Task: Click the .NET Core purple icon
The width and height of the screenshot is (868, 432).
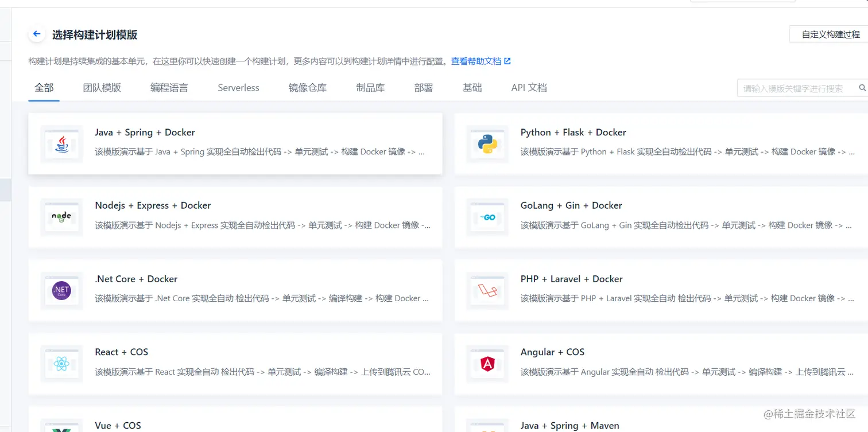Action: click(x=61, y=291)
